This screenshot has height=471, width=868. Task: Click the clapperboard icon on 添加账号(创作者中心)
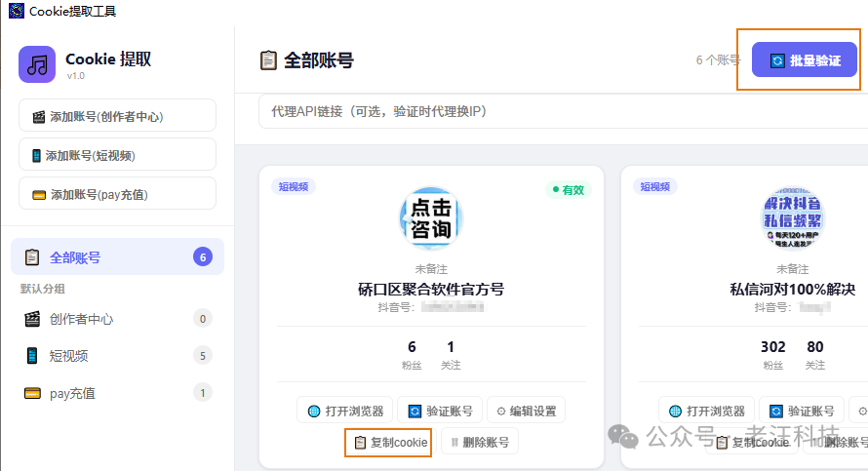pyautogui.click(x=39, y=117)
